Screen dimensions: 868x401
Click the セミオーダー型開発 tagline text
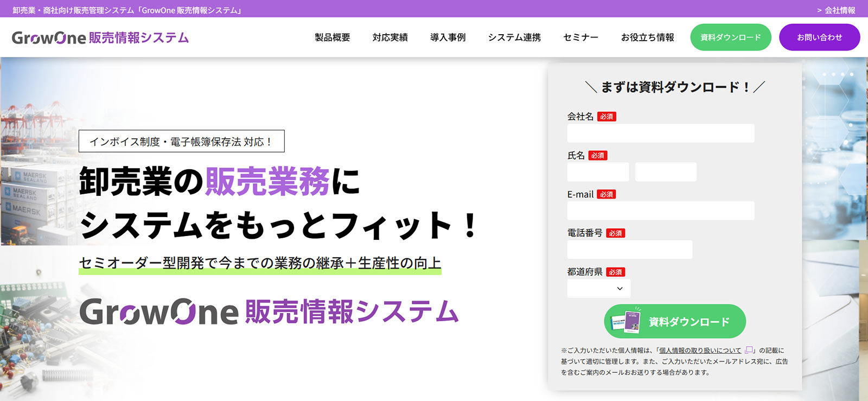point(260,264)
